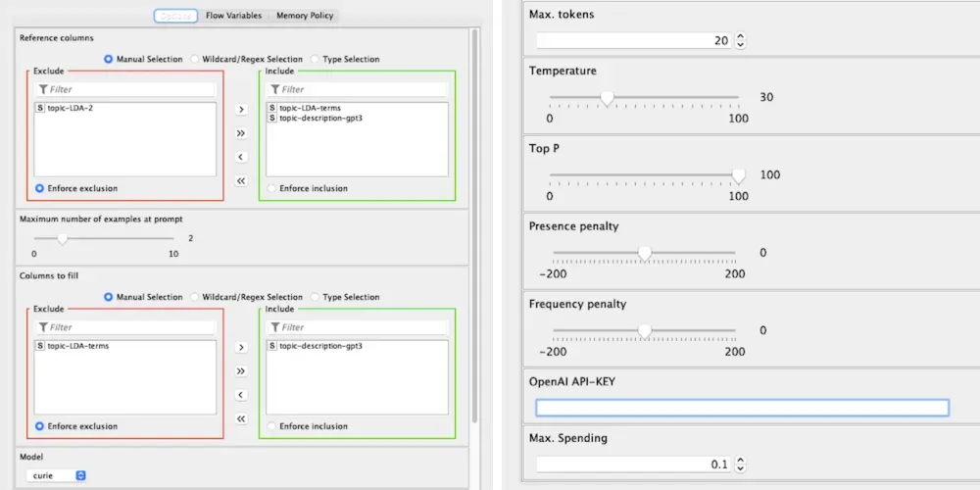Click the options panel vertical scrollbar

point(474,225)
